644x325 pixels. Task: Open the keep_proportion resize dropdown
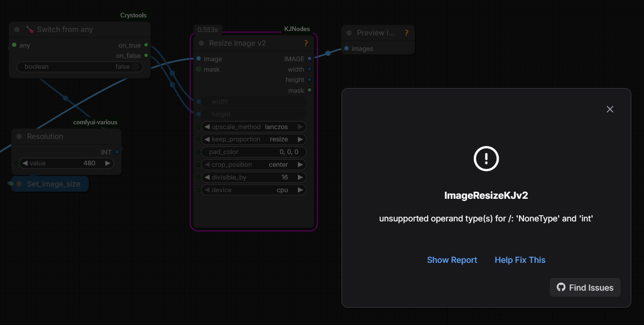click(254, 139)
